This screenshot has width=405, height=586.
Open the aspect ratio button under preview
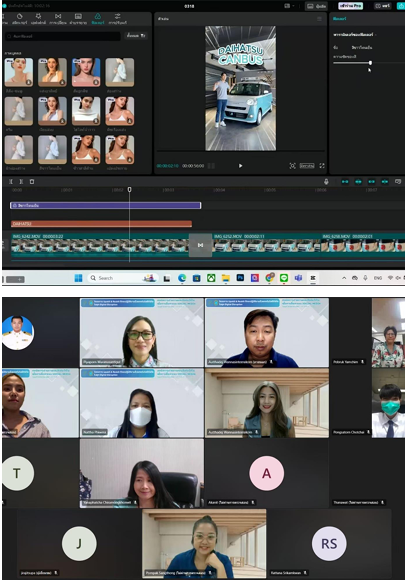307,166
